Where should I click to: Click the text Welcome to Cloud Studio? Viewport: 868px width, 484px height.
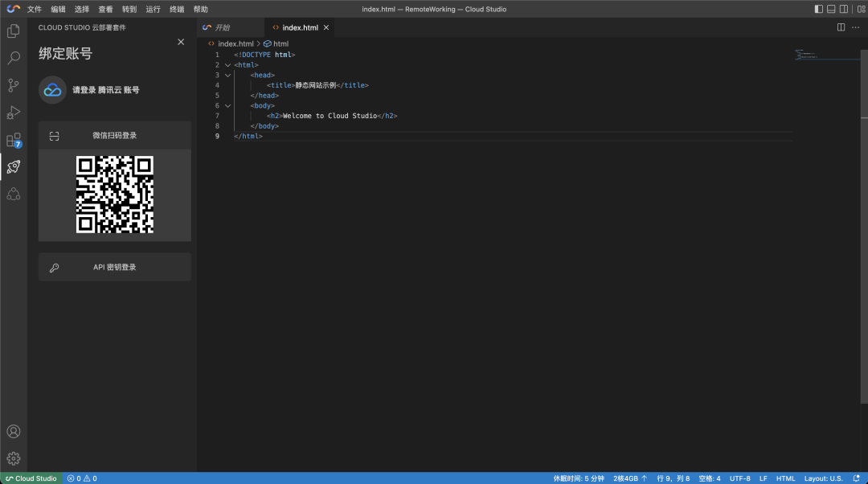pos(330,116)
